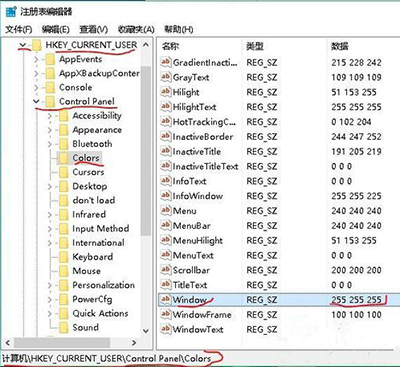The width and height of the screenshot is (400, 367).
Task: Select the International key
Action: pos(98,243)
